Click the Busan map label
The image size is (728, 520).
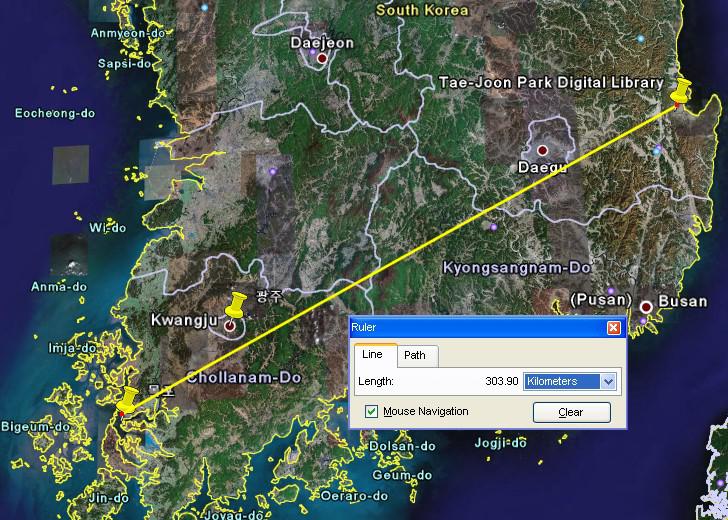[x=682, y=301]
